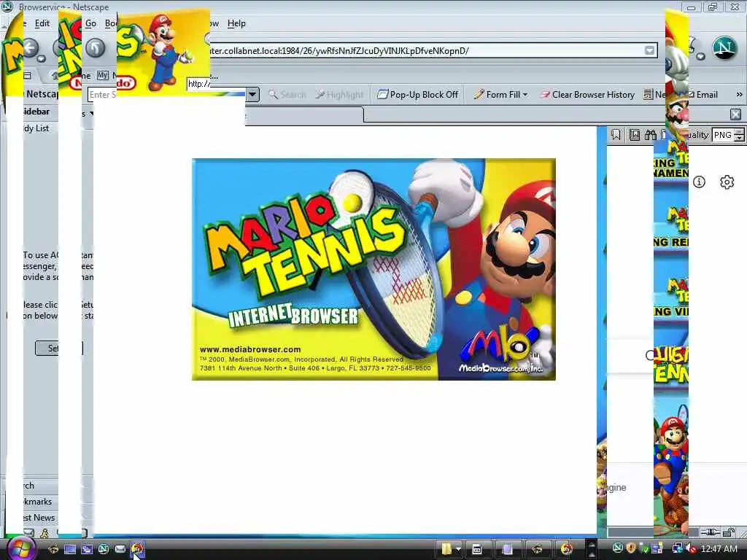Click the Enter Search terms field
The width and height of the screenshot is (747, 560).
[102, 94]
